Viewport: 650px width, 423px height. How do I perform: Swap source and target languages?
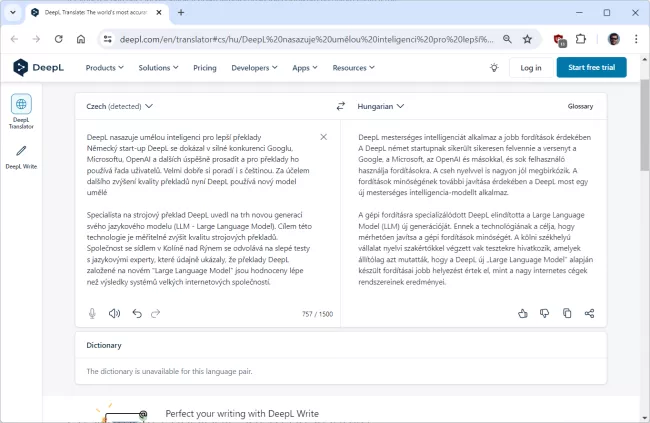(x=340, y=105)
